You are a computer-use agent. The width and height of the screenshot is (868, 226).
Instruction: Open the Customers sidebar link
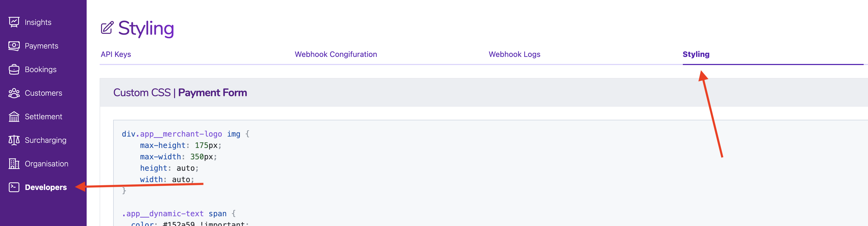[44, 93]
